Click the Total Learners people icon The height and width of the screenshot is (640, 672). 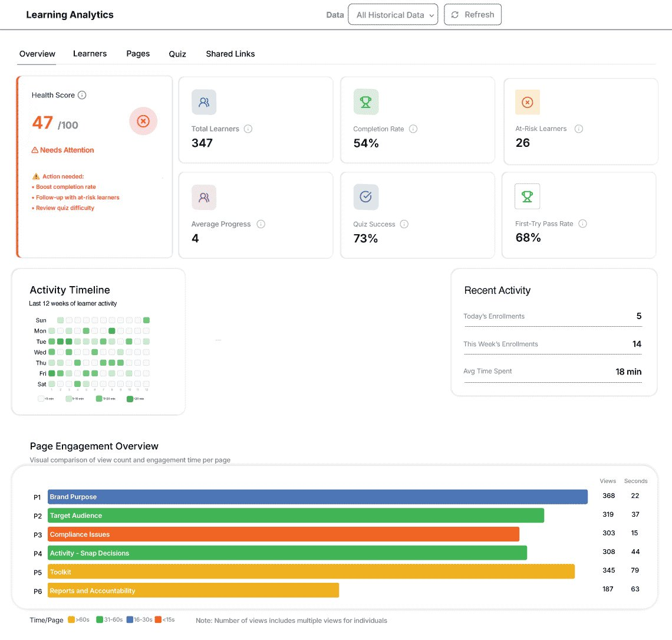coord(203,102)
